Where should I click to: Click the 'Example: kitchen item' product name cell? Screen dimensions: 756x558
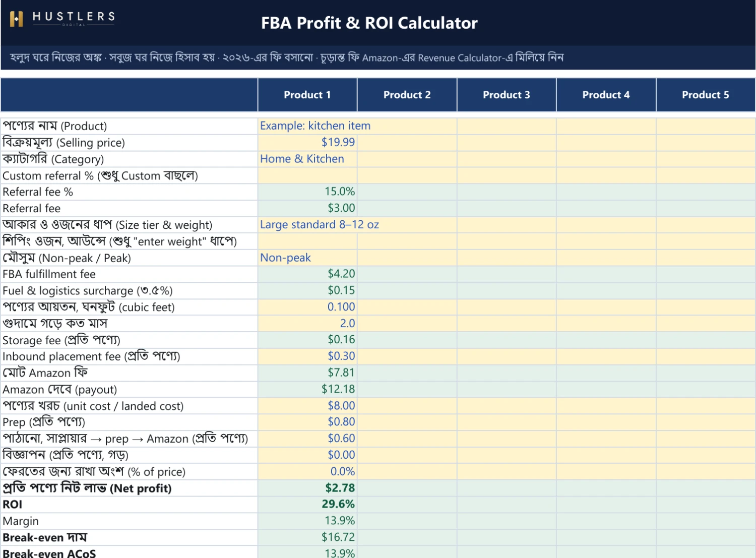(307, 126)
